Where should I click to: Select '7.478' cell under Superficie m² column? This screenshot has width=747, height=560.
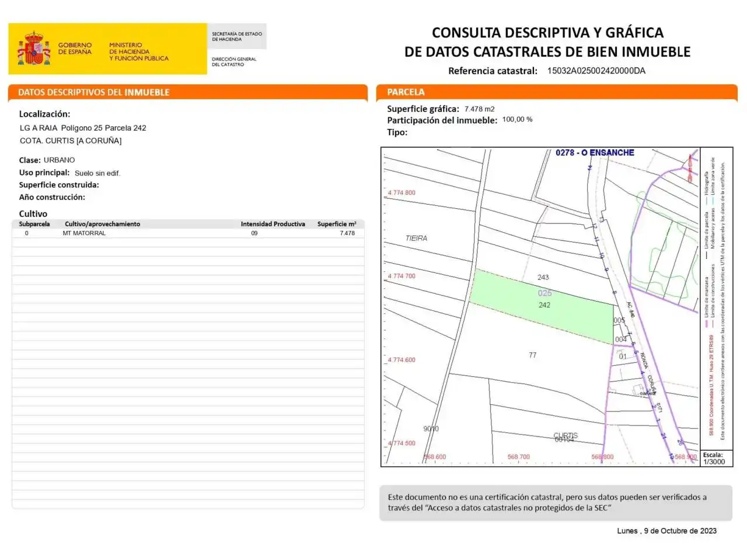click(347, 233)
